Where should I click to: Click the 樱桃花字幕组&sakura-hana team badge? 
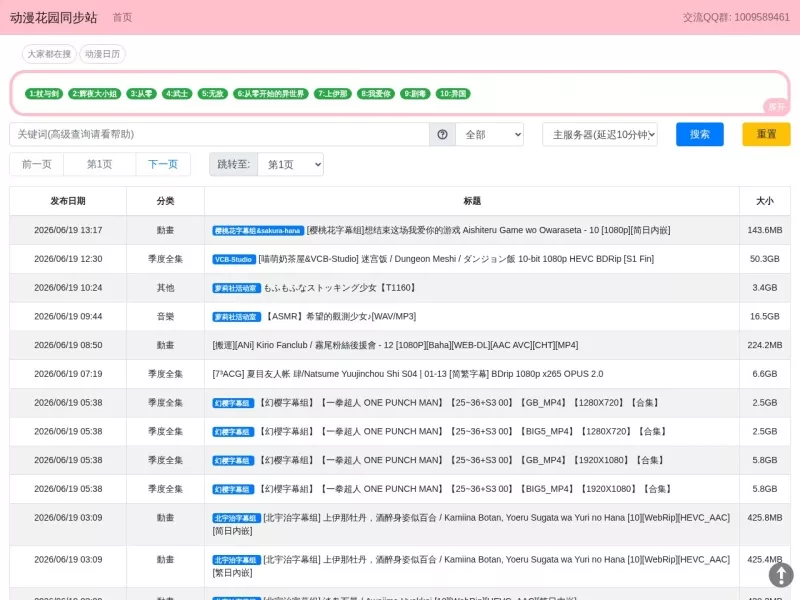point(258,231)
